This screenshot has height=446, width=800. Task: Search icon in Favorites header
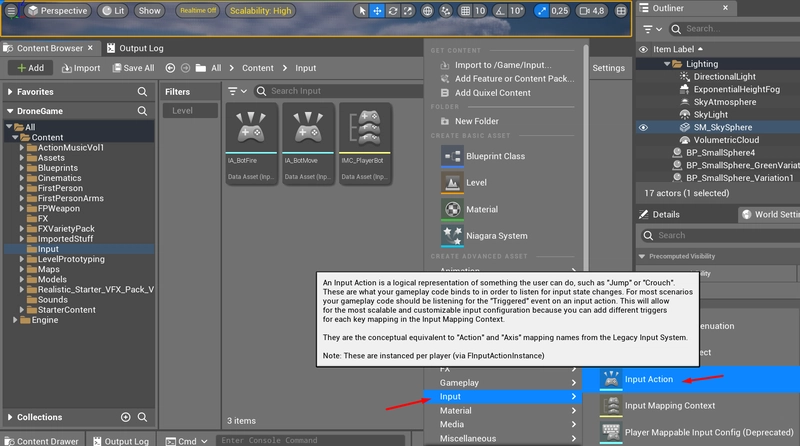click(142, 92)
